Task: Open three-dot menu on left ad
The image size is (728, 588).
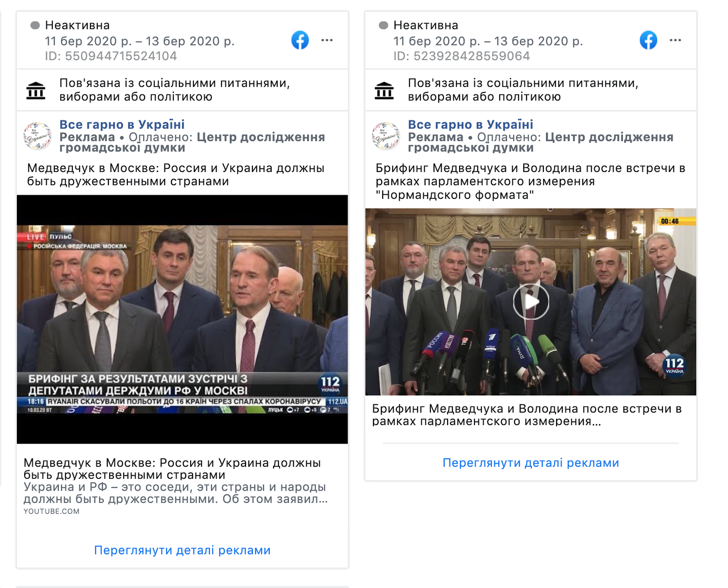Action: click(x=327, y=41)
